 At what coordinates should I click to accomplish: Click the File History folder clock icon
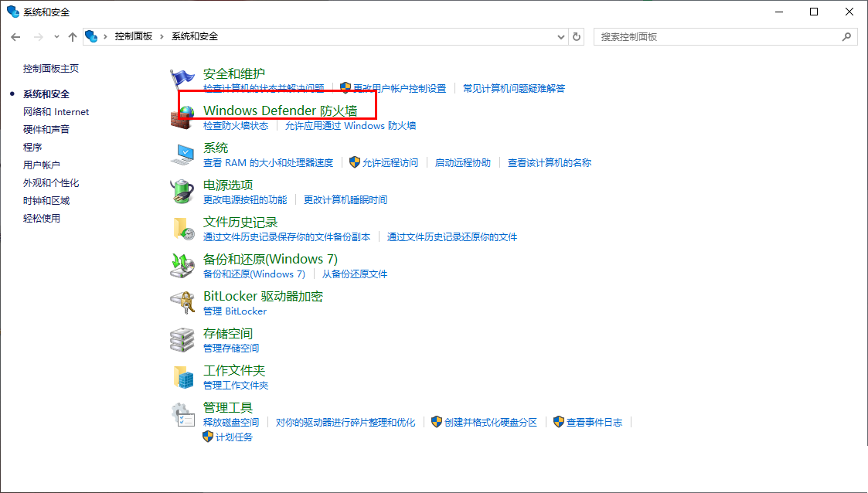(x=183, y=229)
